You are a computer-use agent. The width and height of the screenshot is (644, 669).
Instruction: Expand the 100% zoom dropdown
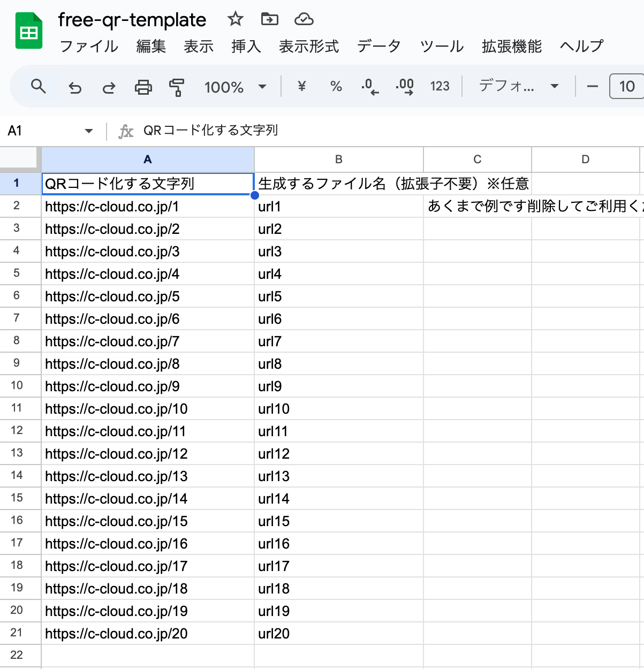tap(262, 87)
